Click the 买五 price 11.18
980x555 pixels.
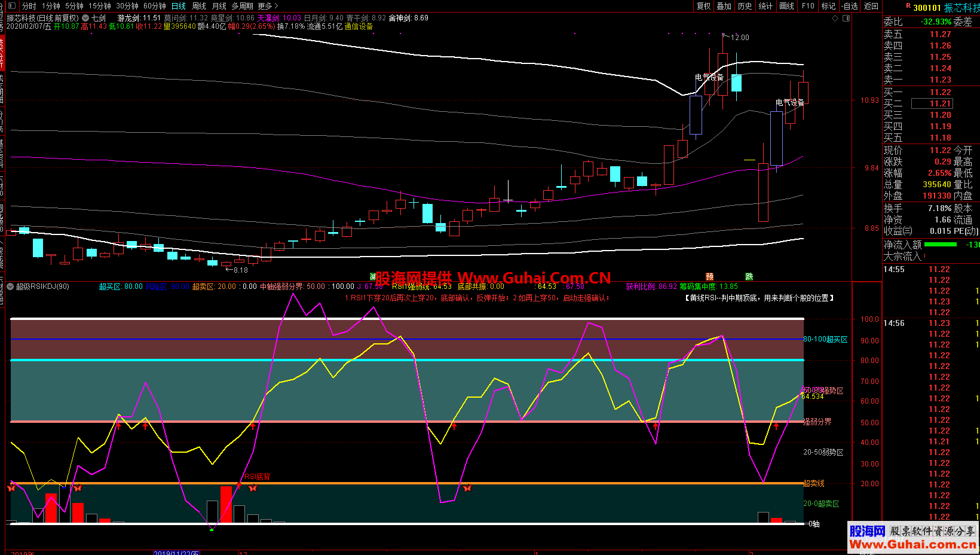coord(940,138)
